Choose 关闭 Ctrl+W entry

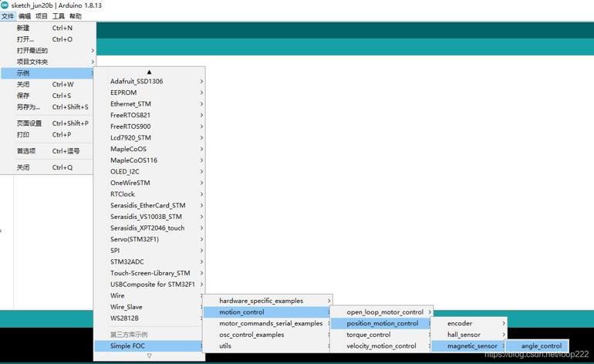(x=48, y=85)
